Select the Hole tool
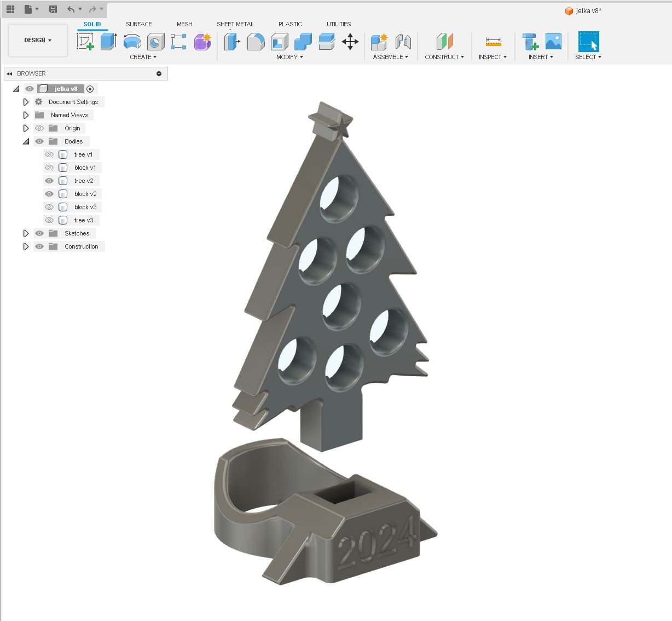Image resolution: width=672 pixels, height=621 pixels. click(x=155, y=42)
